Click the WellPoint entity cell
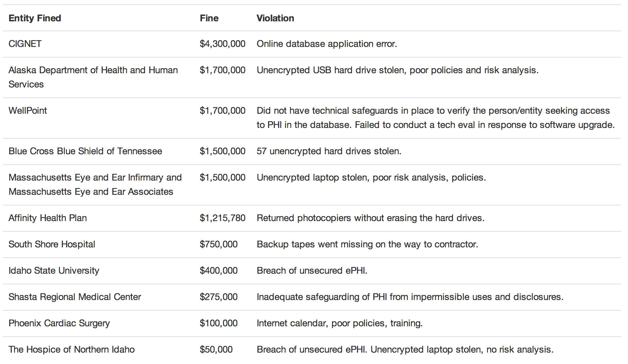This screenshot has height=364, width=628. click(x=28, y=111)
